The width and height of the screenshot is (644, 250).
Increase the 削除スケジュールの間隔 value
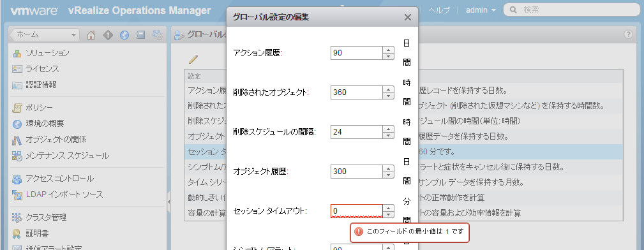(388, 128)
